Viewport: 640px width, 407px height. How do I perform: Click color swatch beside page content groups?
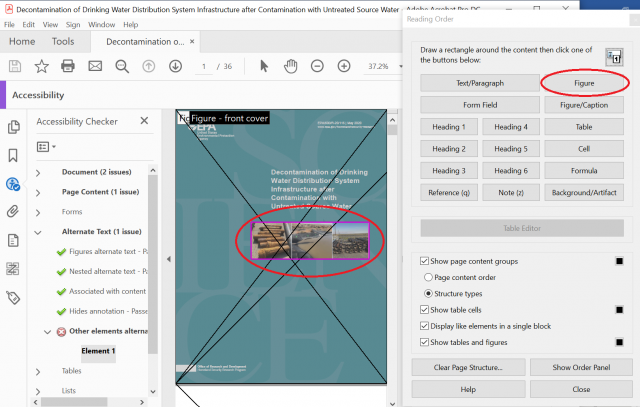click(620, 261)
